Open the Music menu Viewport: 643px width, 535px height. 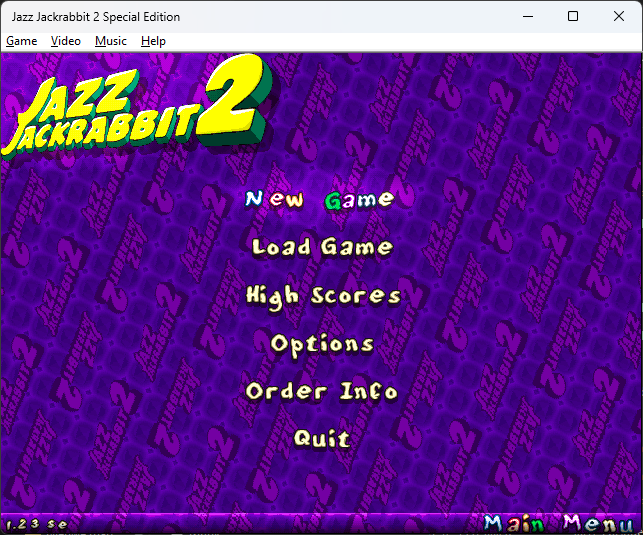(111, 41)
